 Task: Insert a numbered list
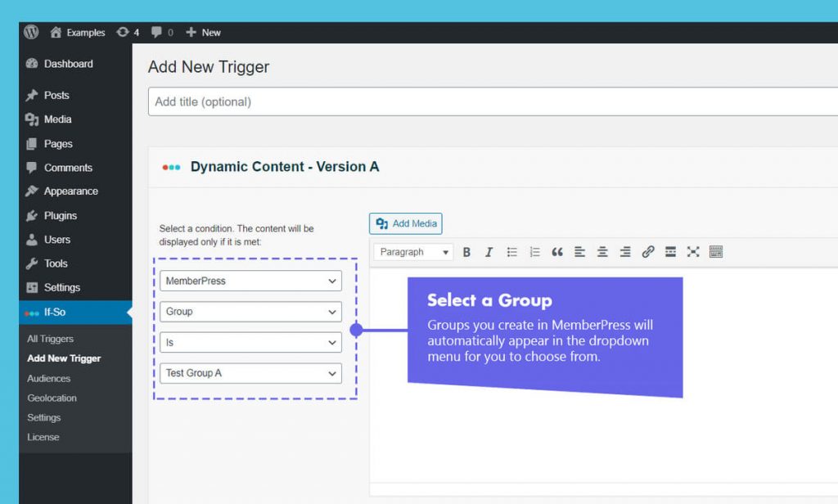(x=534, y=252)
